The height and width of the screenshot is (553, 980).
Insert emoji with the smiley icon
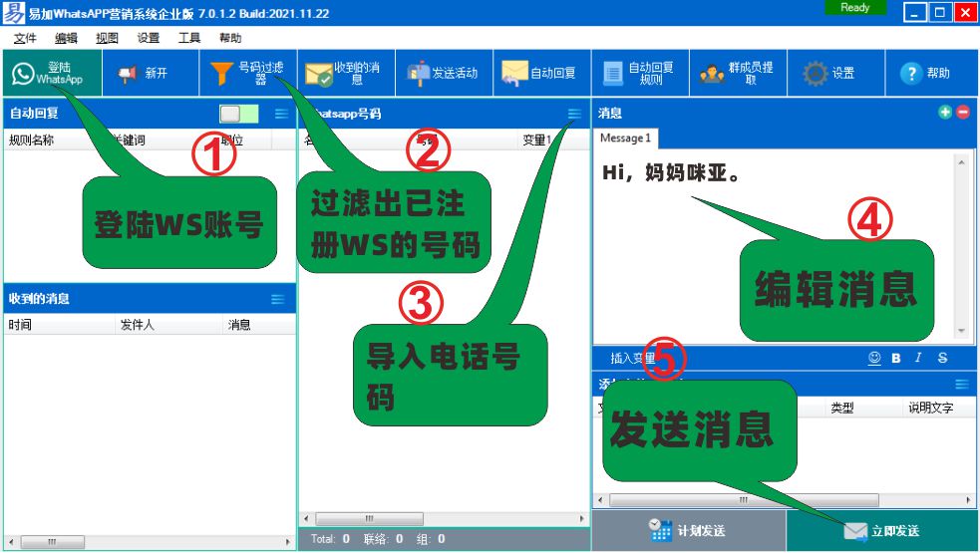point(874,358)
